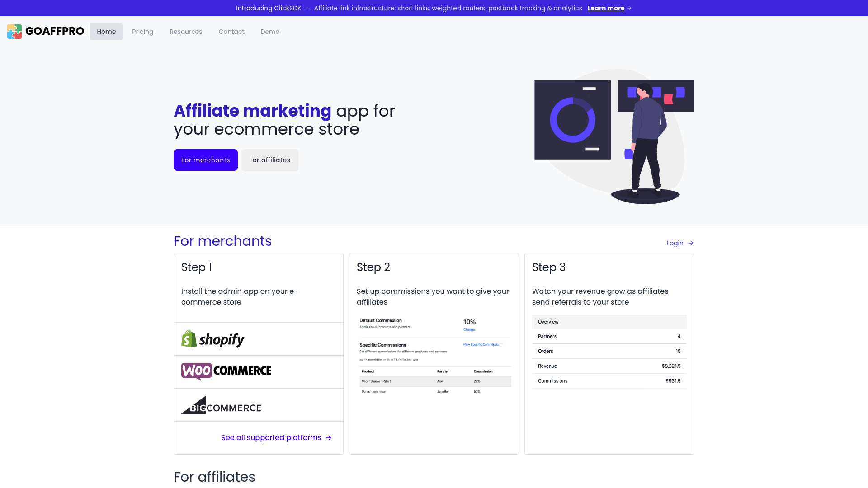Click the For merchants section heading

223,241
